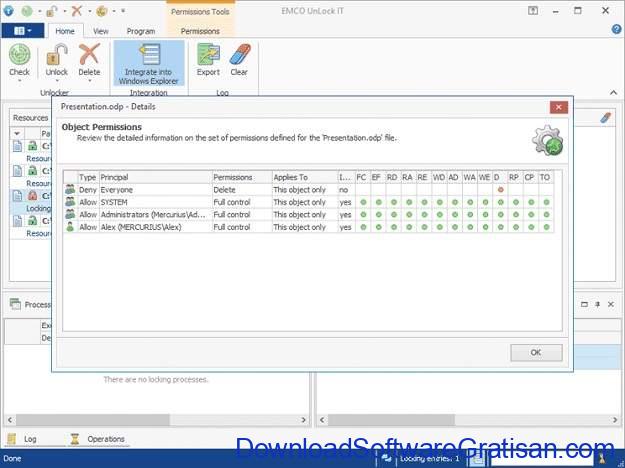Open the blue application menu button
The image size is (625, 468).
23,31
